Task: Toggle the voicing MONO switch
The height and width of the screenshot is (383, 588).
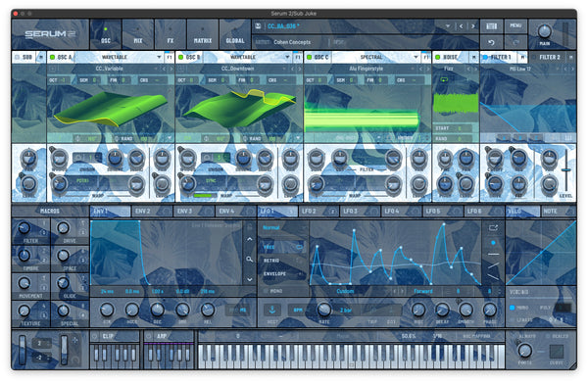Action: point(512,308)
